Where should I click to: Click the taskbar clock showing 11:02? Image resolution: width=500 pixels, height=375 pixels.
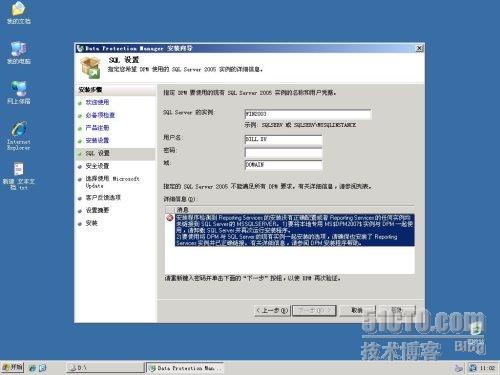(487, 368)
